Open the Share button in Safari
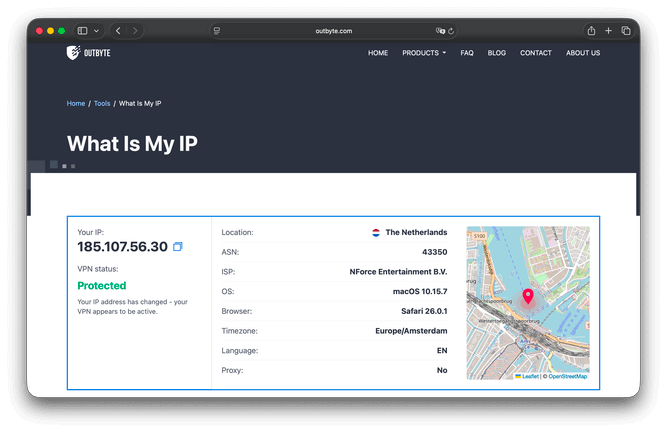This screenshot has width=667, height=433. (x=591, y=31)
